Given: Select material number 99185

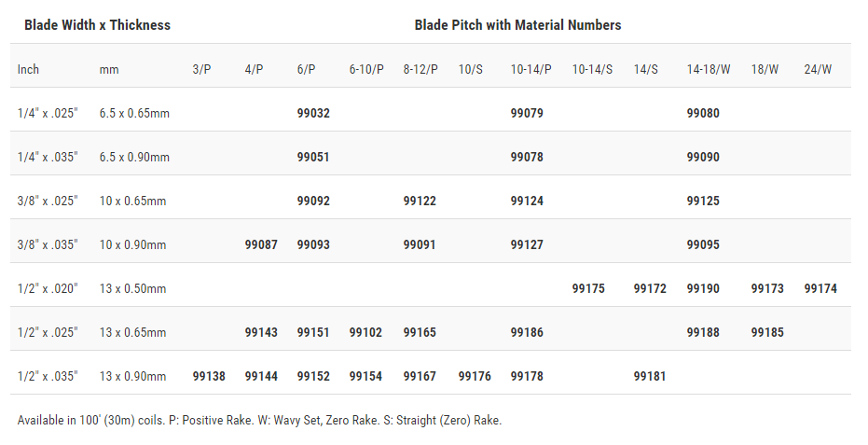Looking at the screenshot, I should [x=767, y=332].
